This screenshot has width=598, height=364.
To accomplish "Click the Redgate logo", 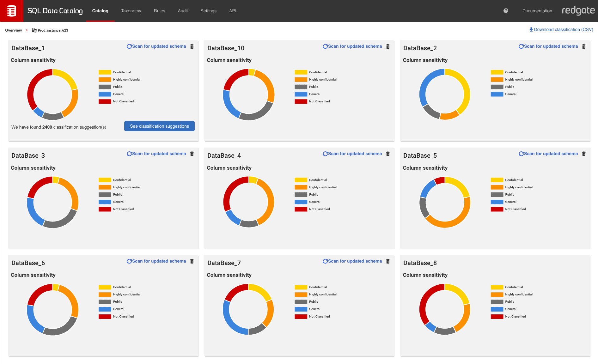I will point(578,10).
